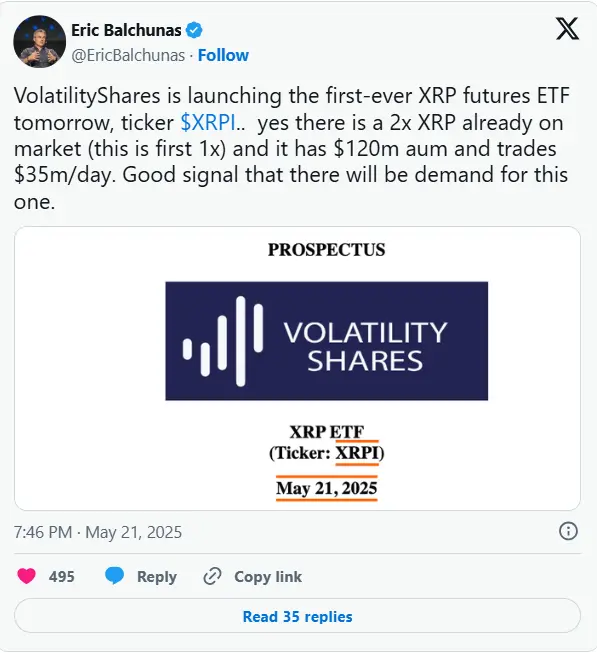Open the tweet timestamp May 21, 2025

pos(98,532)
